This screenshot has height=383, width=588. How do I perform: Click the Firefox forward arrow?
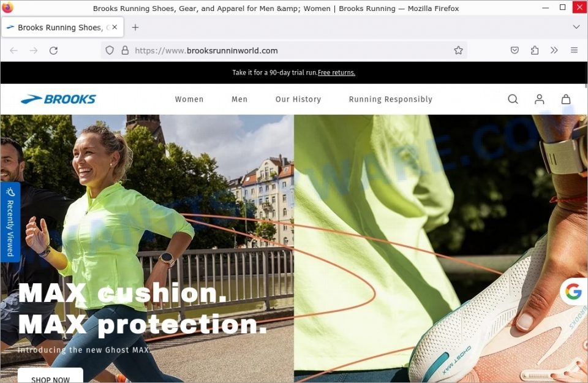(x=34, y=51)
